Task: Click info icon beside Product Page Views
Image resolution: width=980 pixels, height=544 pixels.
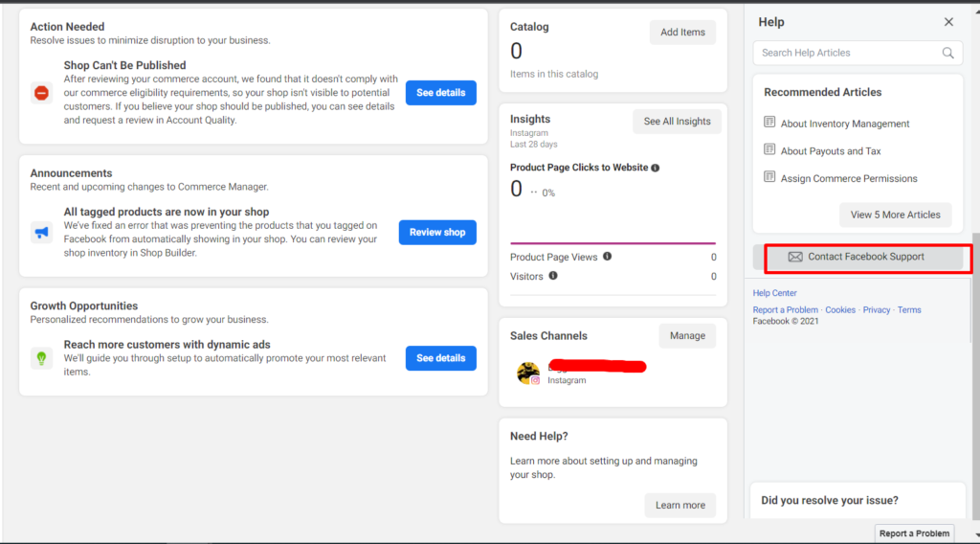Action: (607, 257)
